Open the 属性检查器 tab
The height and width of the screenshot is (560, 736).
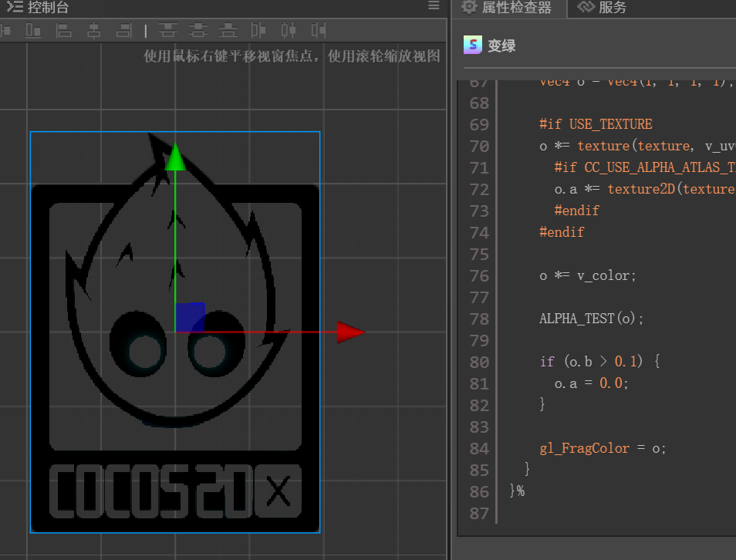[507, 7]
